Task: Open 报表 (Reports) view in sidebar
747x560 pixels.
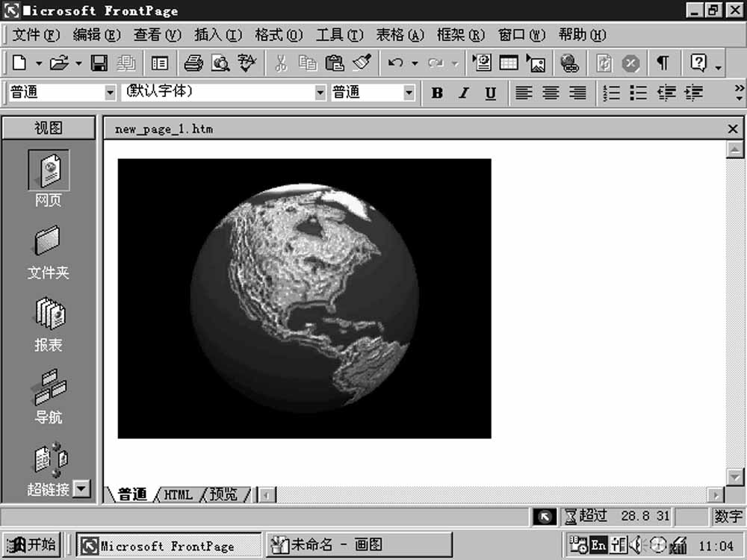Action: (49, 325)
